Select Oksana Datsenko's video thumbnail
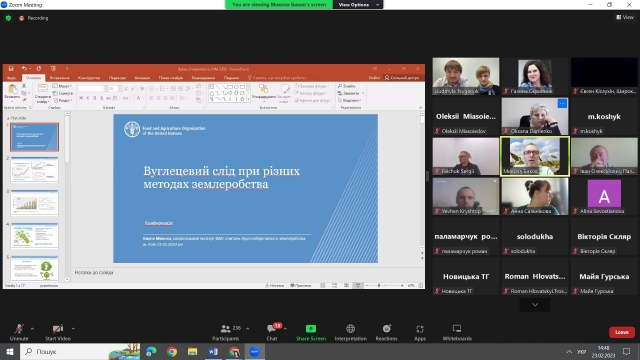 (x=535, y=116)
